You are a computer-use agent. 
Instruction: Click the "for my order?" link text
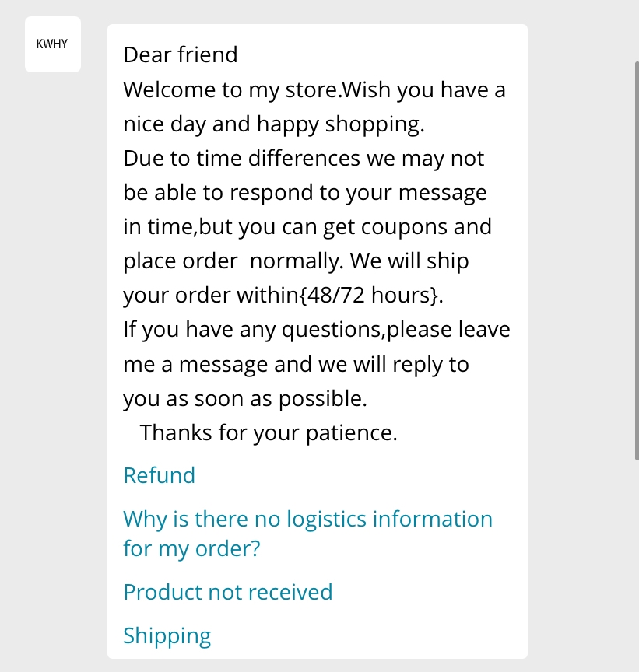[191, 548]
